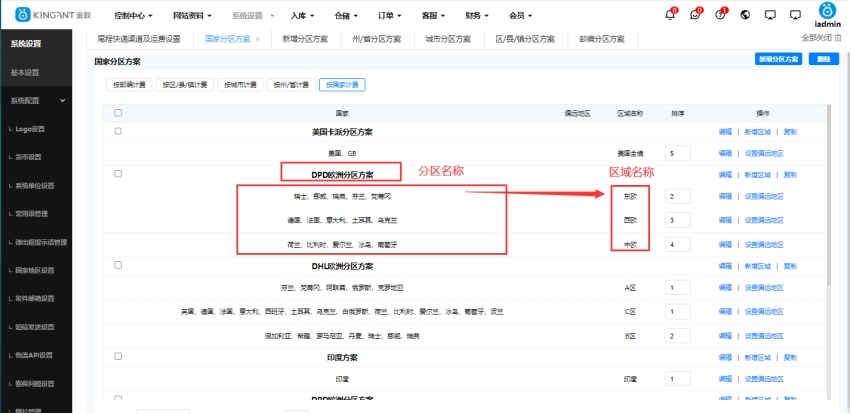
Task: Expand the 网站资料 menu
Action: click(192, 16)
